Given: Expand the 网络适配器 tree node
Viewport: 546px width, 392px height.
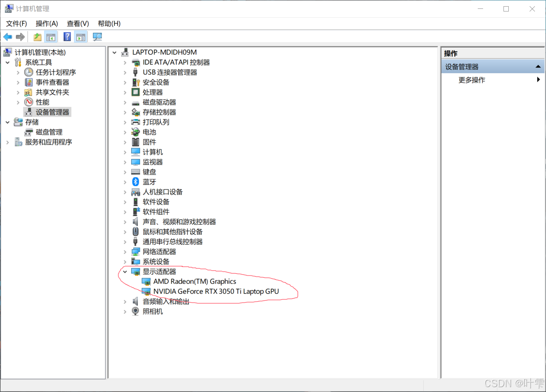Looking at the screenshot, I should tap(125, 252).
